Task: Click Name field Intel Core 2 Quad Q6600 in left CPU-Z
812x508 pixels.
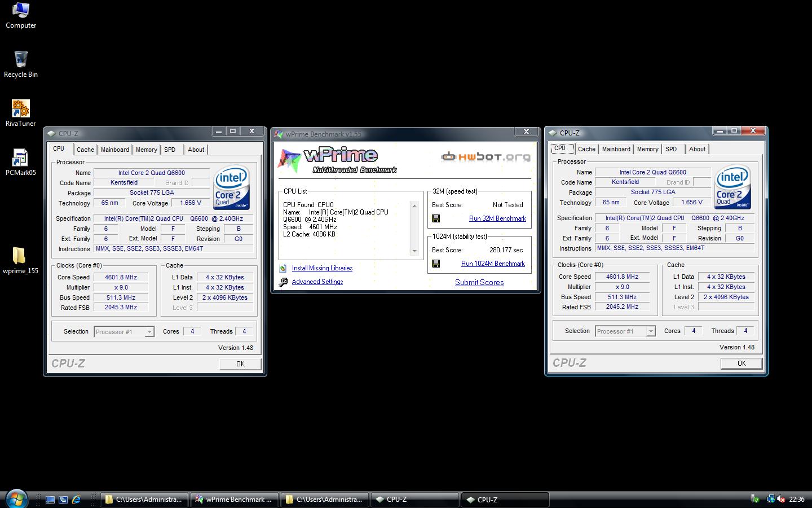Action: tap(151, 173)
